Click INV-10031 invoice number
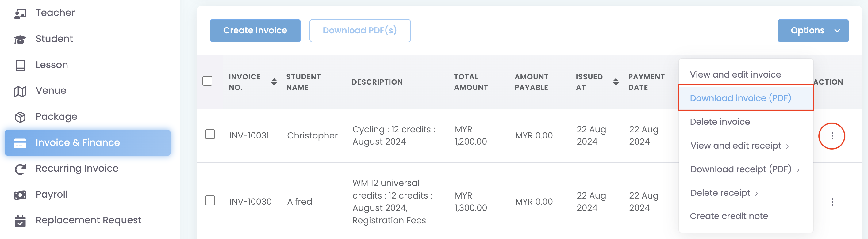 (x=249, y=136)
